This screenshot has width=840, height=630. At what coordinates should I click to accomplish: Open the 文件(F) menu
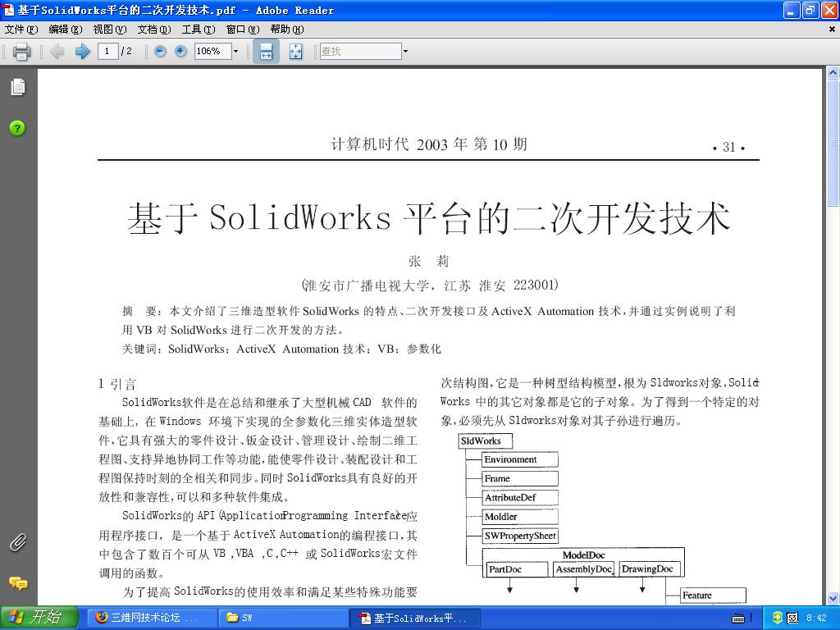pyautogui.click(x=21, y=30)
